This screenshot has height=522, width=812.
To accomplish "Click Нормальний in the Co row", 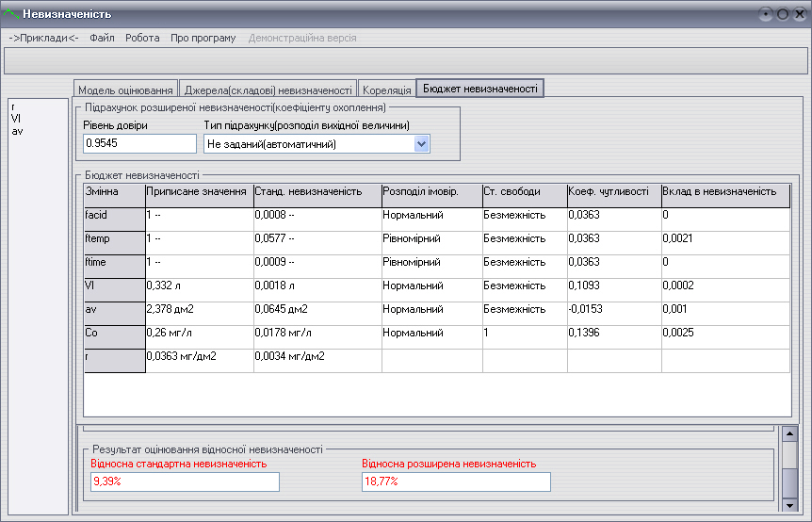I will tap(431, 337).
